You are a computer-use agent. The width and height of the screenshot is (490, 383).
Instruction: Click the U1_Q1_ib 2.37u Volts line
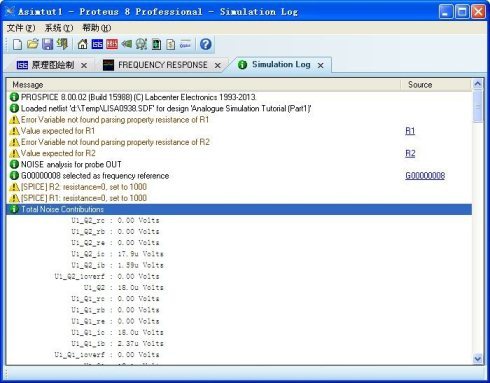click(117, 343)
